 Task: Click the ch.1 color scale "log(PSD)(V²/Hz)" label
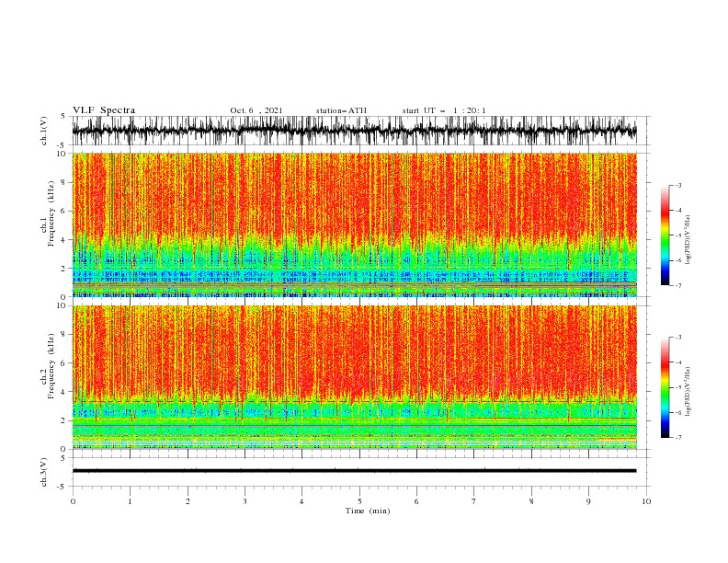tap(688, 240)
